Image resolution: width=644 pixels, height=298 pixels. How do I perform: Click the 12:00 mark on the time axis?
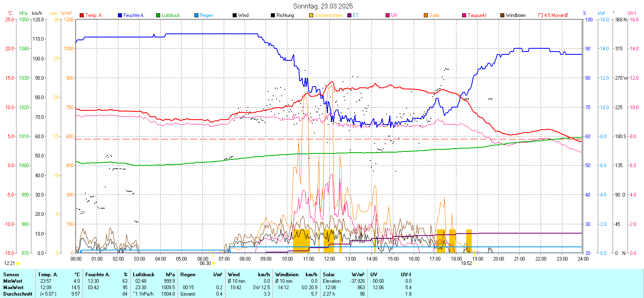(329, 259)
